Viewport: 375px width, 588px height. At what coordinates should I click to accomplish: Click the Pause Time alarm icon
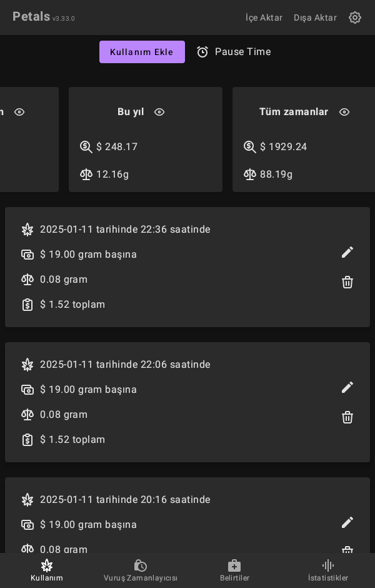202,52
